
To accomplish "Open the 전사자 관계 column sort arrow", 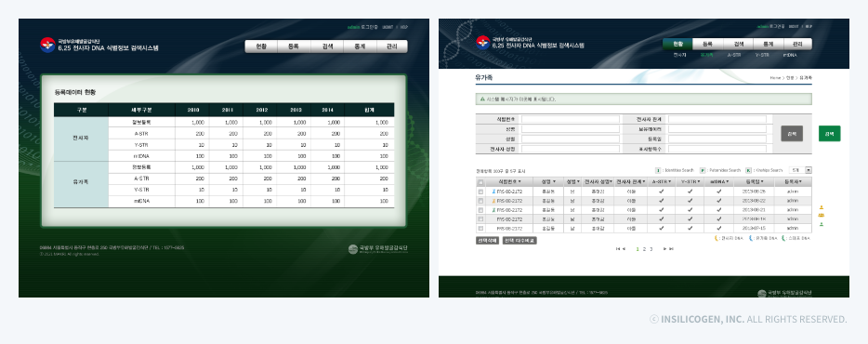I will [x=644, y=181].
